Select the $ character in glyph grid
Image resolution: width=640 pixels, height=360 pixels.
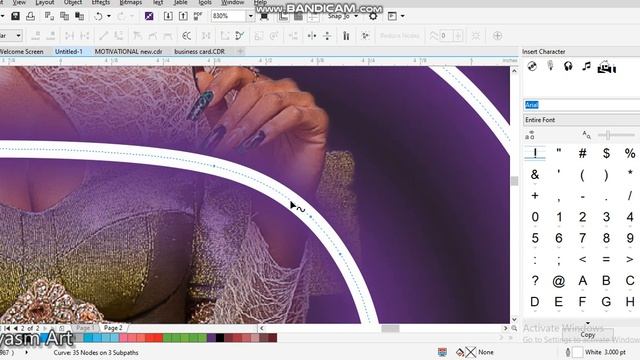pyautogui.click(x=606, y=153)
